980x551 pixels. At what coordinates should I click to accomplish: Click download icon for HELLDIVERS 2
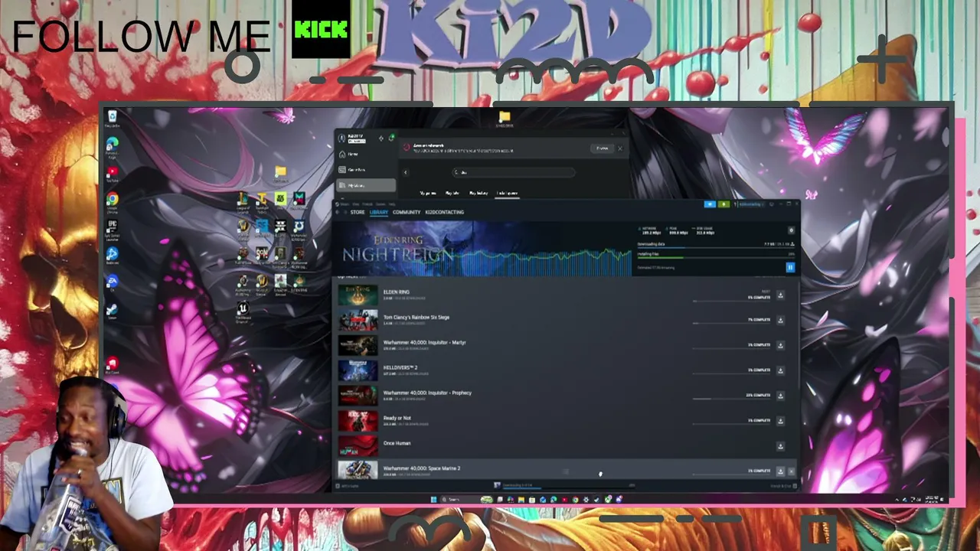[x=780, y=370]
